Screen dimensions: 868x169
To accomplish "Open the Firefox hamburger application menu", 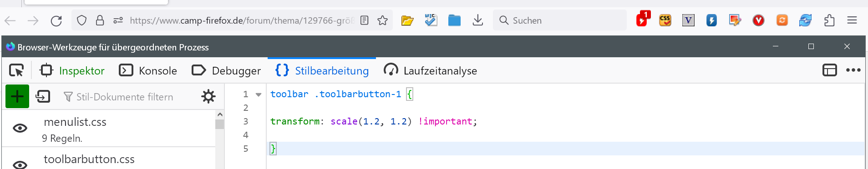I will [x=852, y=20].
